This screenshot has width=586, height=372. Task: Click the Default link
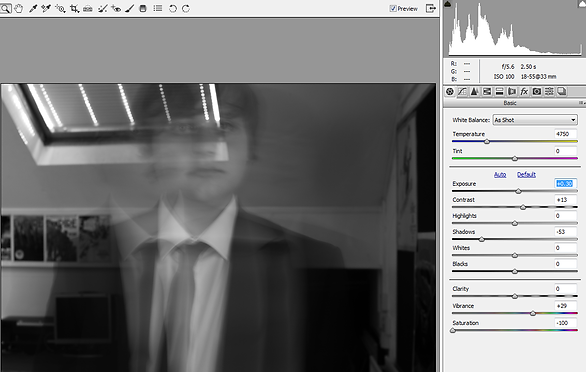click(526, 175)
